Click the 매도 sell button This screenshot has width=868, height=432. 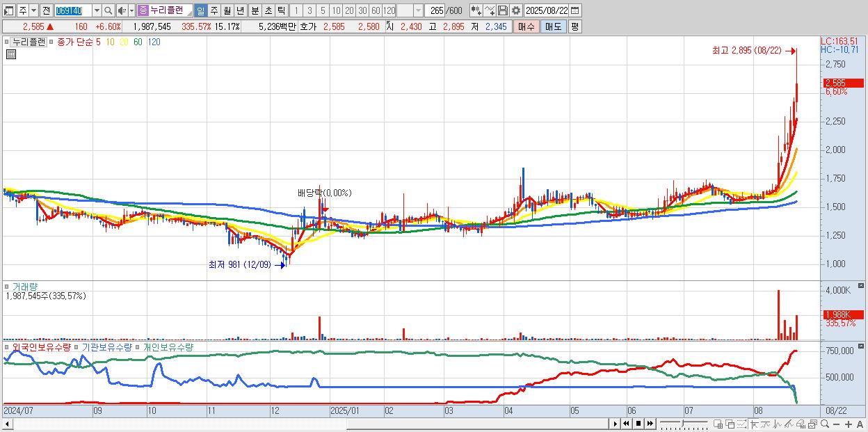[x=553, y=26]
